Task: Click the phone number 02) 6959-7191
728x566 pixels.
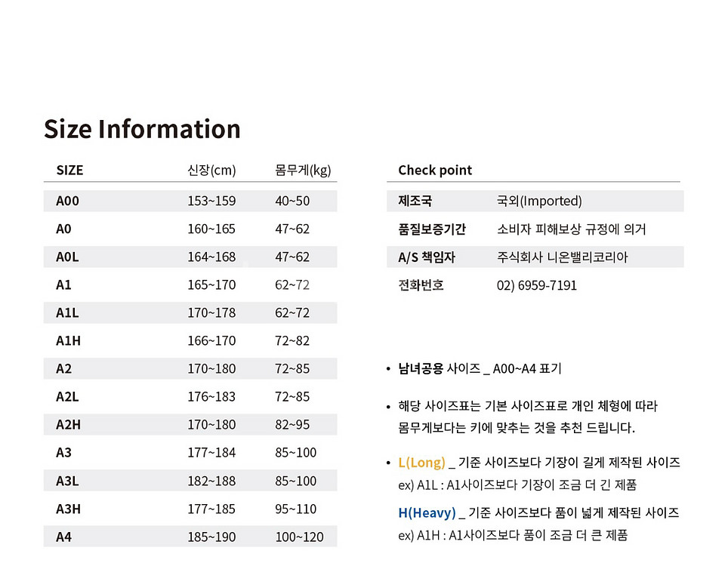Action: [x=537, y=285]
